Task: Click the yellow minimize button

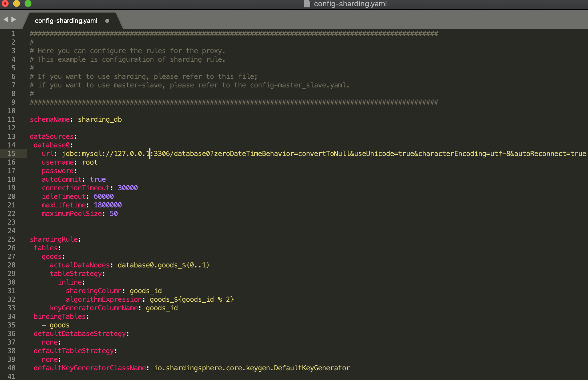Action: pyautogui.click(x=17, y=4)
